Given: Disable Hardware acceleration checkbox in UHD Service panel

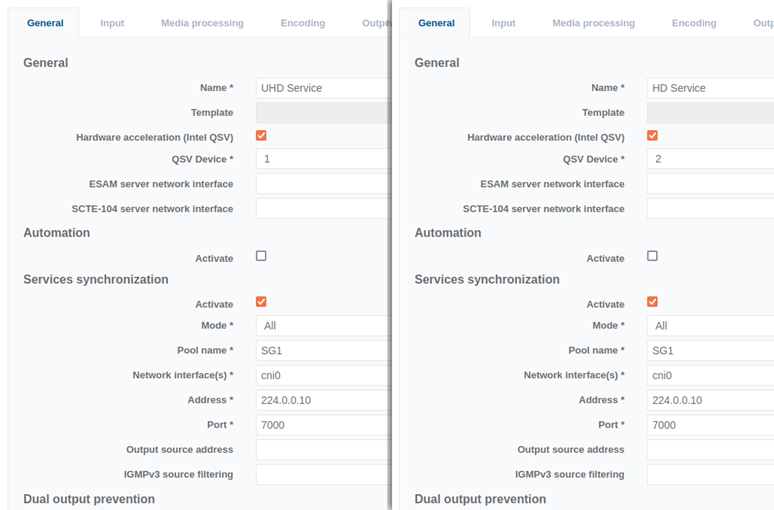Looking at the screenshot, I should (261, 136).
